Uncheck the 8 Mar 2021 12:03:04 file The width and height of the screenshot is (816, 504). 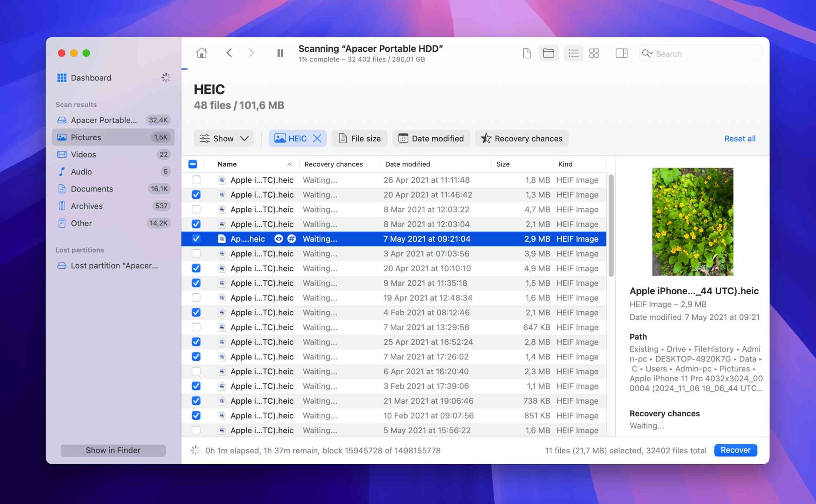tap(196, 224)
